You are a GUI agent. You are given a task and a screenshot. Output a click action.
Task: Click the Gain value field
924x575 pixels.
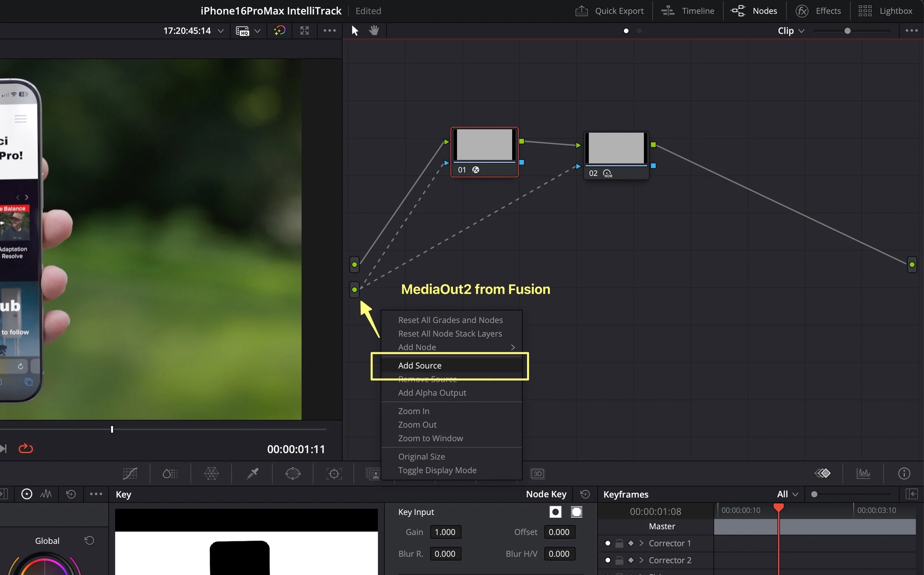tap(445, 532)
